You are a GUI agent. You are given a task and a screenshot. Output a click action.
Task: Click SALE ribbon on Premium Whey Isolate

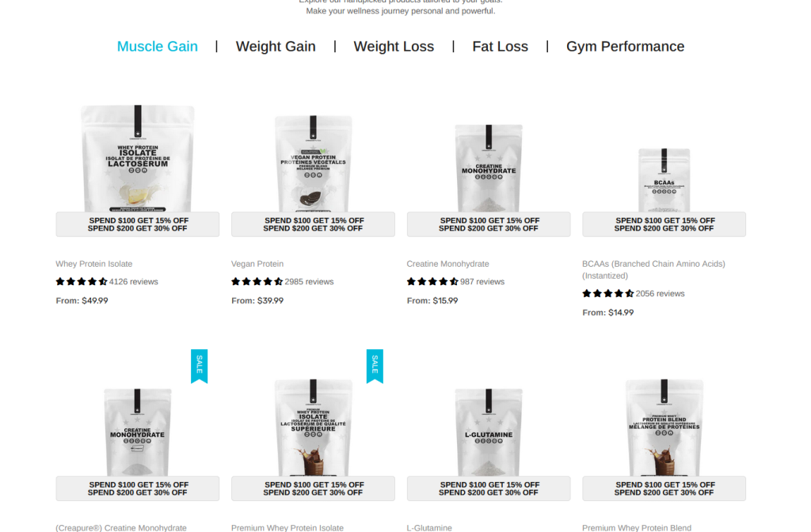375,366
